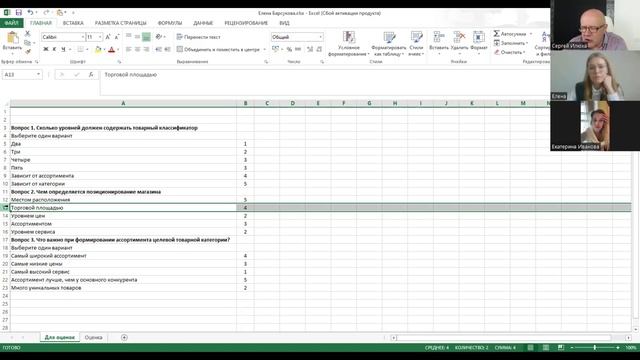Click the Name Box showing A13
The width and height of the screenshot is (640, 360).
click(22, 75)
